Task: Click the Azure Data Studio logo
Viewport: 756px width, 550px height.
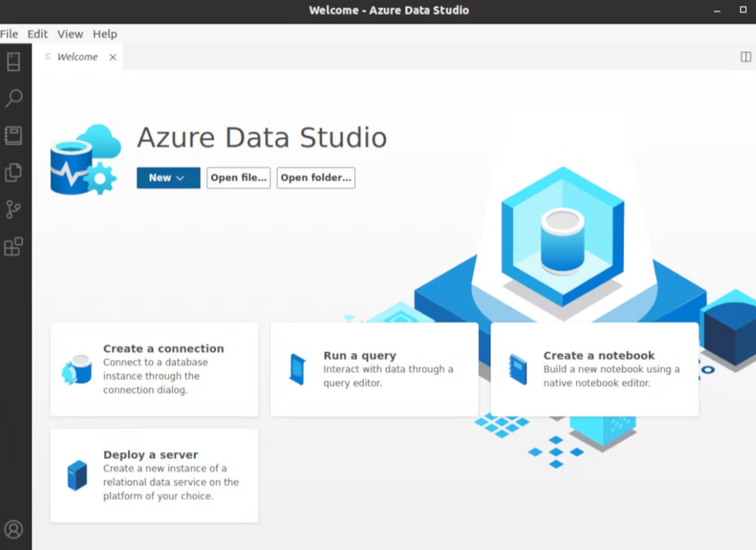Action: (86, 159)
